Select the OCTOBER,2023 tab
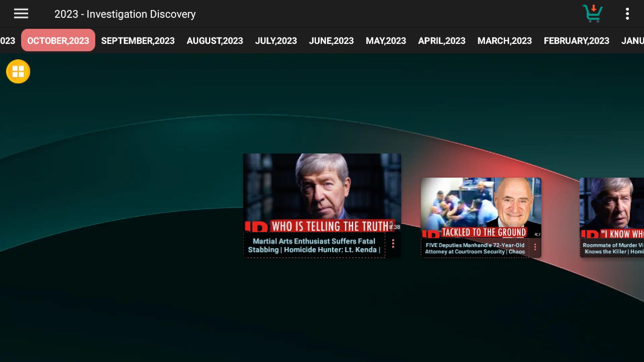 click(x=58, y=40)
